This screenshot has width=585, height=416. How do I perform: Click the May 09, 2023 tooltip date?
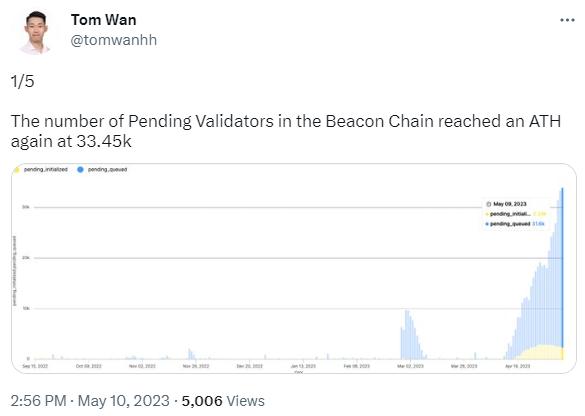click(510, 204)
